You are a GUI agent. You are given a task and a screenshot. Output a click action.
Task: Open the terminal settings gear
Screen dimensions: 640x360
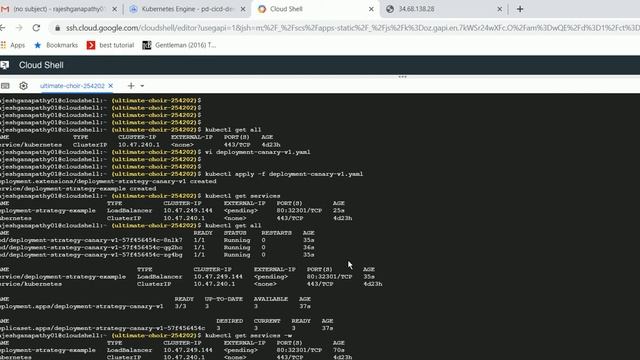pos(23,86)
